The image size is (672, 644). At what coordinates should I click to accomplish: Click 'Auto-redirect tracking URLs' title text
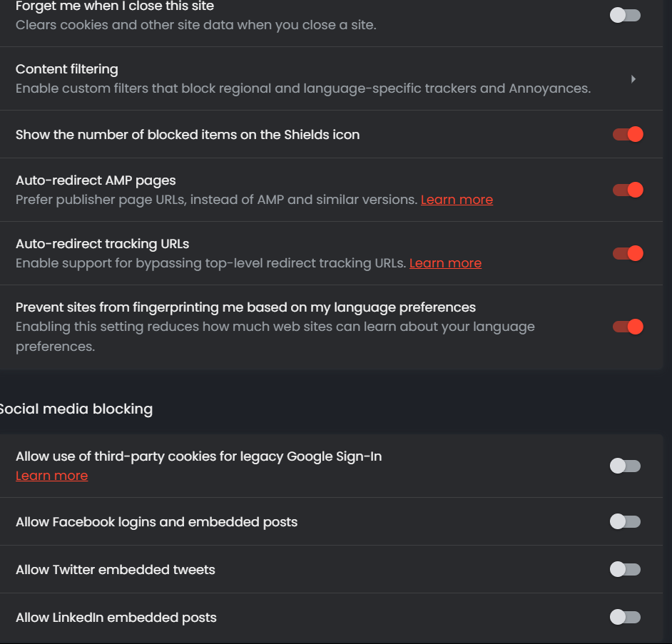click(x=102, y=244)
